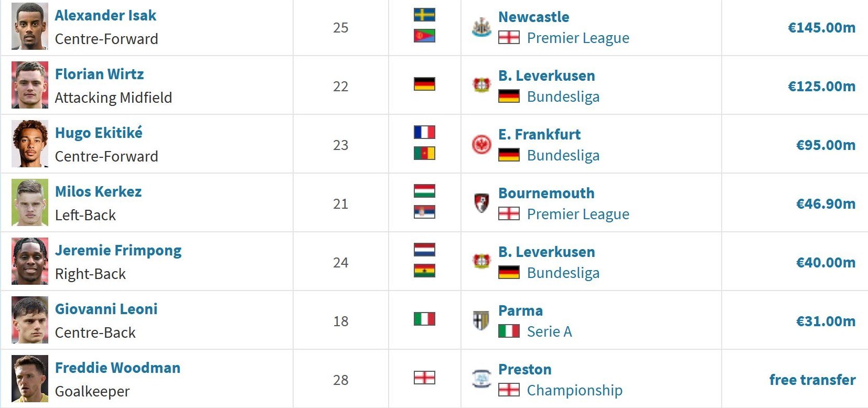Screen dimensions: 868x408
Task: Click Milos Kerkez's player photo
Action: point(30,203)
